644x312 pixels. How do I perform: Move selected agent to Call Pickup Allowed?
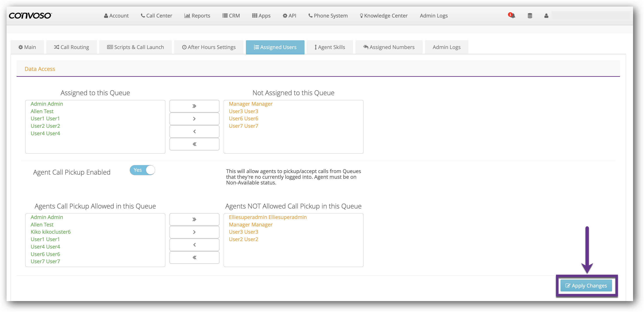pyautogui.click(x=194, y=245)
